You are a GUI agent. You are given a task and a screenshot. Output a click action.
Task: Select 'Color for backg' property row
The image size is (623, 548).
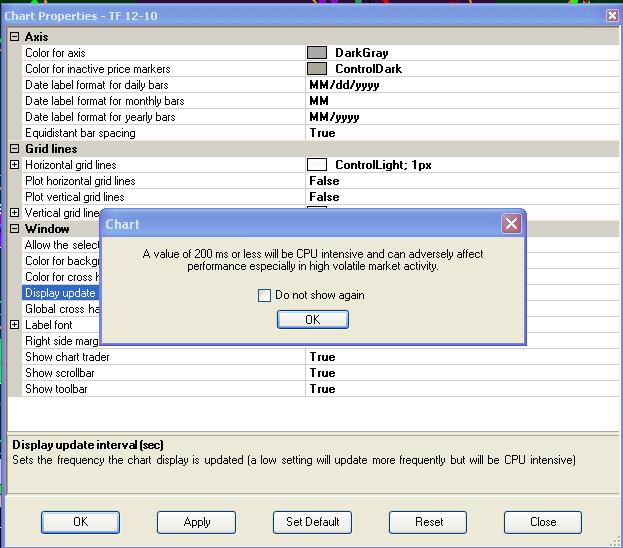60,261
